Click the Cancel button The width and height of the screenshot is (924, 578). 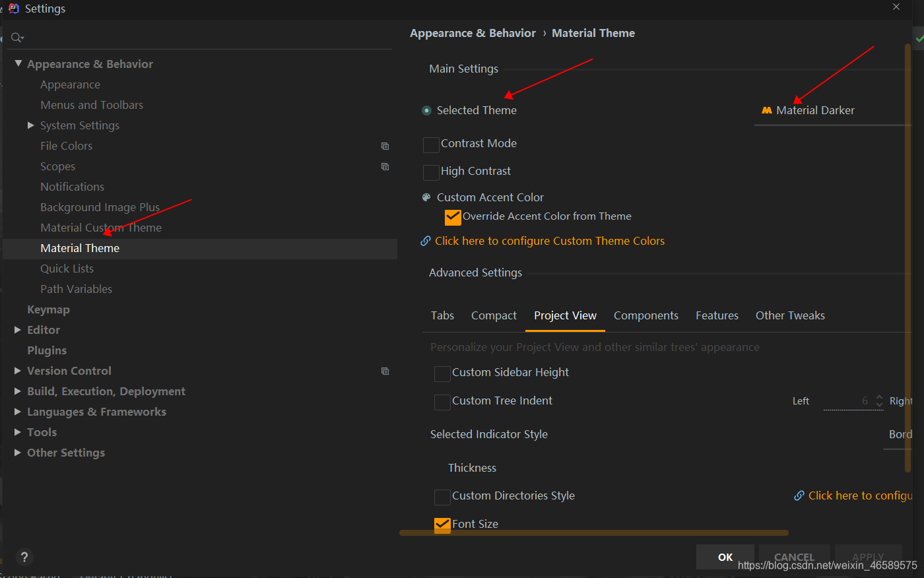tap(794, 557)
